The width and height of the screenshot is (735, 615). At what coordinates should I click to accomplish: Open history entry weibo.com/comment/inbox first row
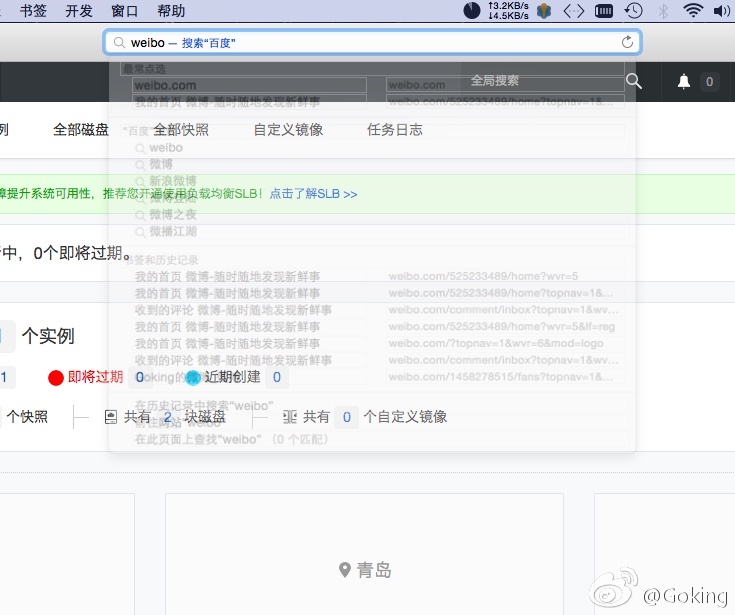[379, 310]
